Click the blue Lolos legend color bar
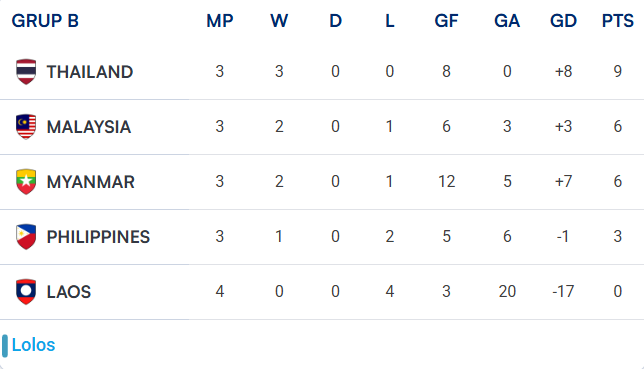 (5, 346)
